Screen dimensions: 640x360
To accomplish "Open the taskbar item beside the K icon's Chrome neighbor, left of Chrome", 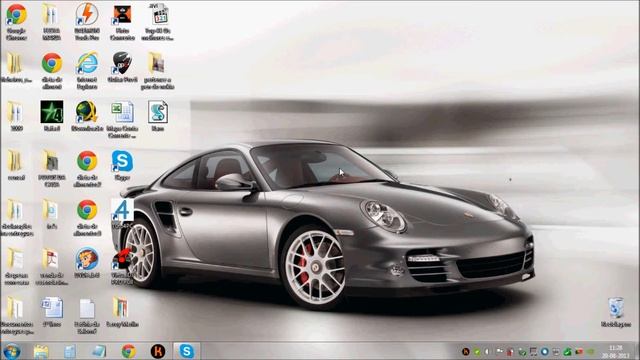I will click(99, 351).
